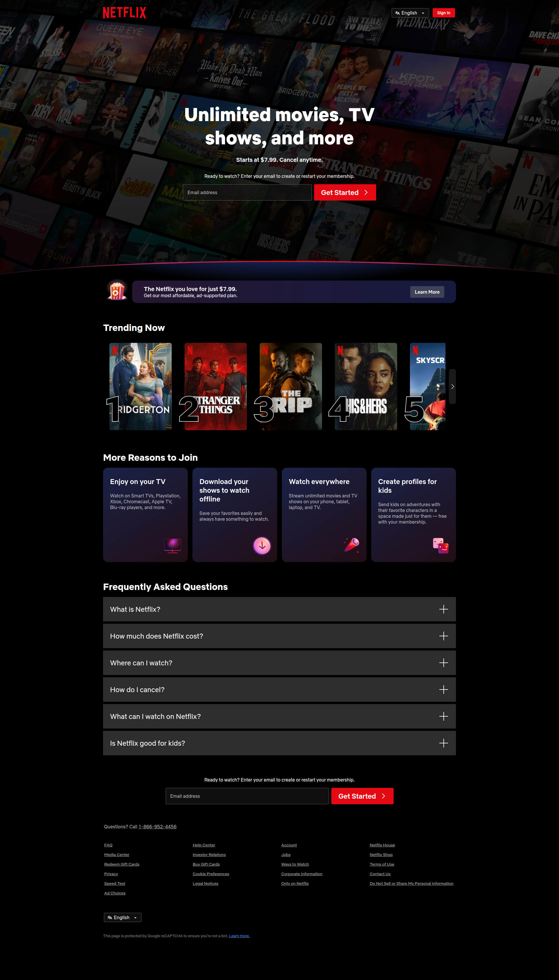Click the kids profiles faces icon
The width and height of the screenshot is (559, 980).
(x=441, y=545)
